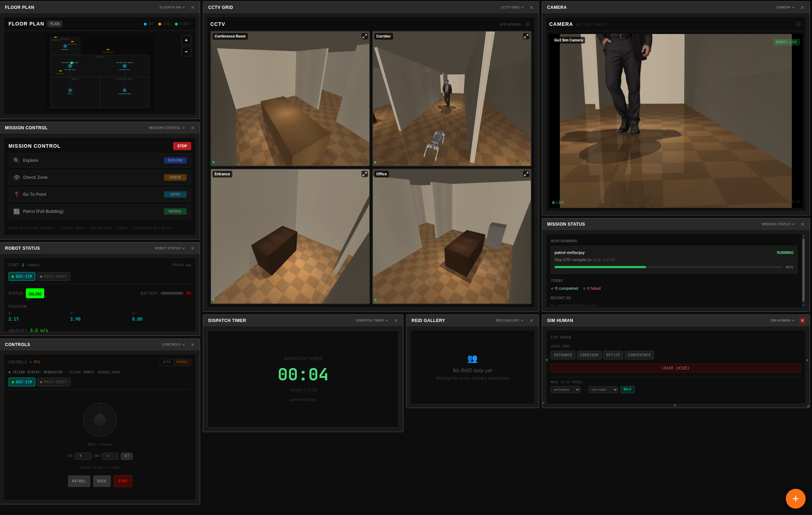Viewport: 812px width, 515px height.
Task: Start the EXPLORE mission
Action: click(x=175, y=160)
